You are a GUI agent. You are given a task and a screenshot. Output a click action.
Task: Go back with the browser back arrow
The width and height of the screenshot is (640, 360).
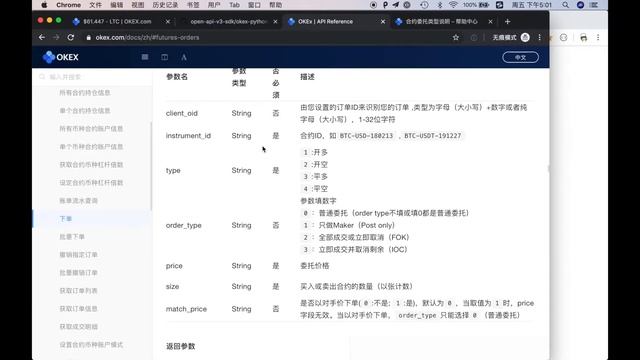[42, 37]
